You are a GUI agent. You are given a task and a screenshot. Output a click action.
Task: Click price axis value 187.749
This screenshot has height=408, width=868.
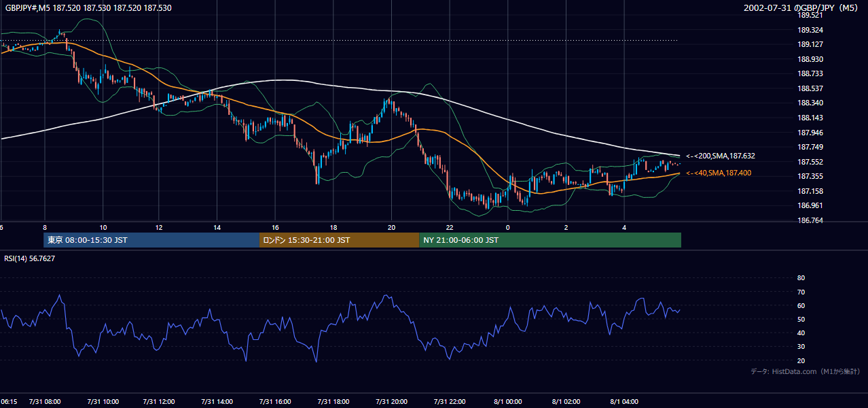[810, 148]
